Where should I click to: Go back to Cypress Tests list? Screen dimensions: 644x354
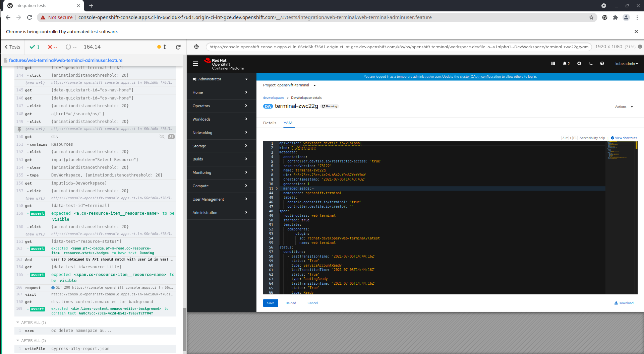coord(13,47)
